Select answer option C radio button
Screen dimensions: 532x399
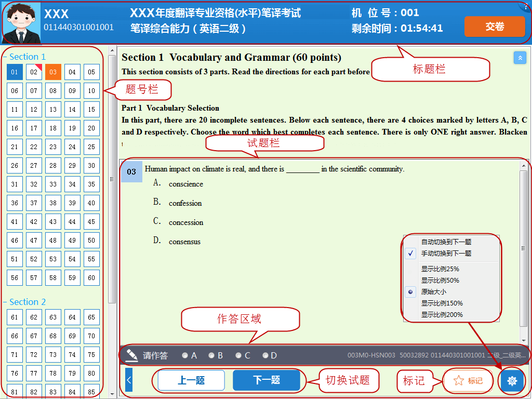[238, 355]
